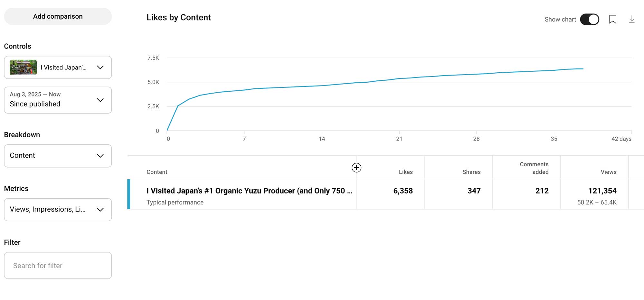The width and height of the screenshot is (644, 300).
Task: Click the end of the blue likes line
Action: tap(583, 69)
